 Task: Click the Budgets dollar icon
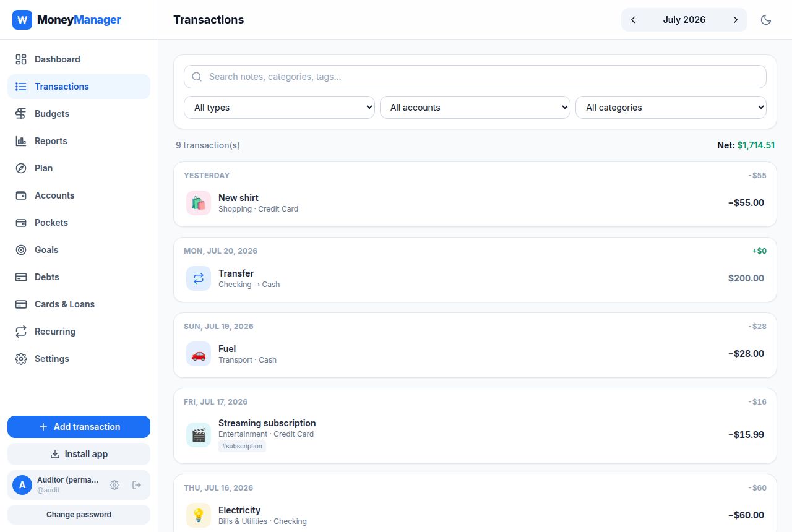tap(21, 114)
